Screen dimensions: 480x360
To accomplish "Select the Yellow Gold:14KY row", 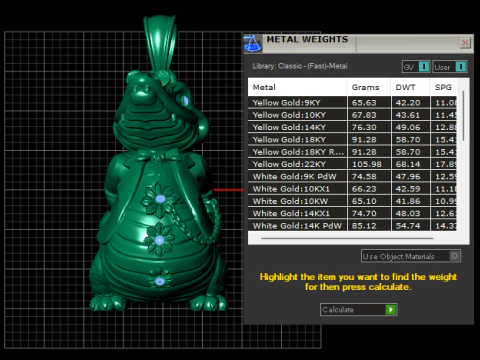I will 352,127.
